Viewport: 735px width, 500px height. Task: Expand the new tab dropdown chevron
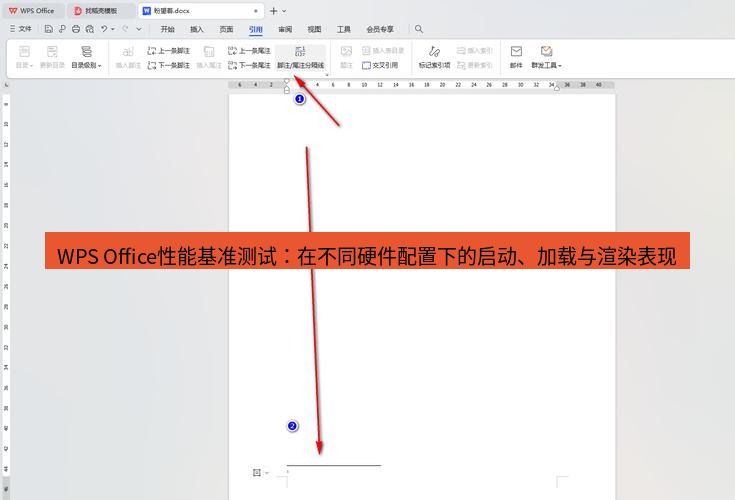click(x=284, y=10)
